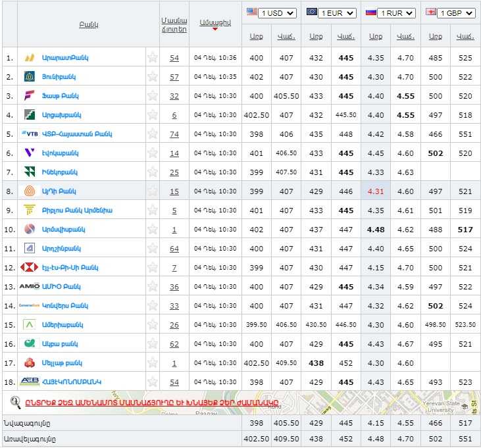481x448 pixels.
Task: Open the 74 branches link for VTB
Action: (174, 134)
